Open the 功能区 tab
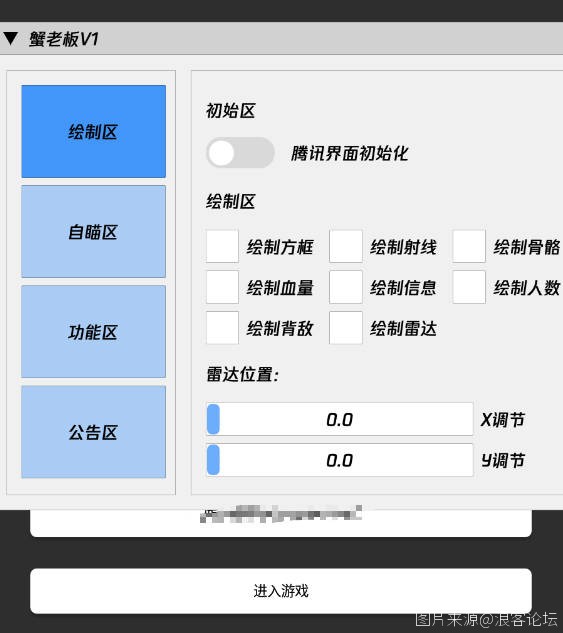This screenshot has height=633, width=563. (x=94, y=331)
